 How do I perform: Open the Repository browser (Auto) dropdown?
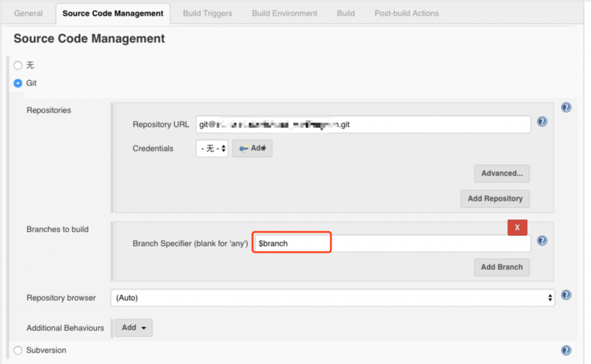(x=332, y=298)
